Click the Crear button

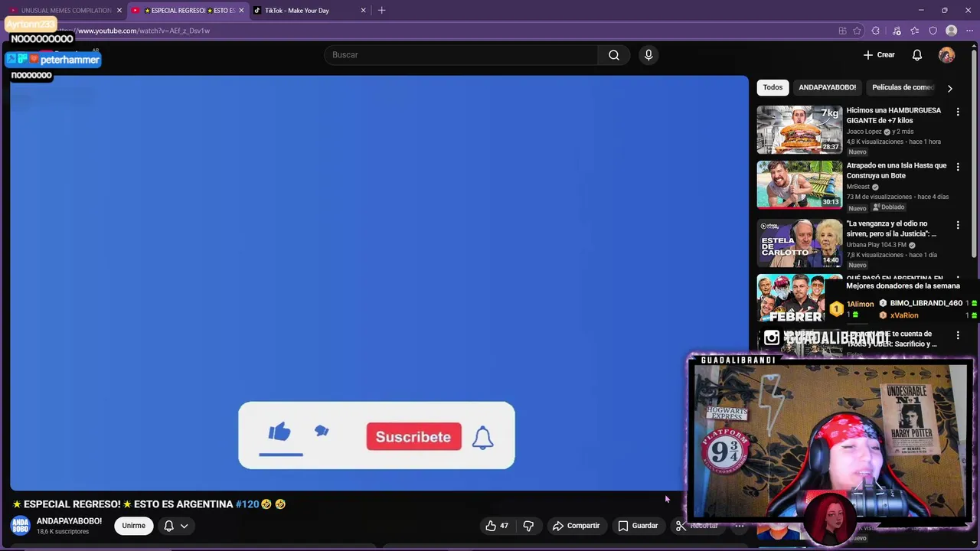point(879,55)
